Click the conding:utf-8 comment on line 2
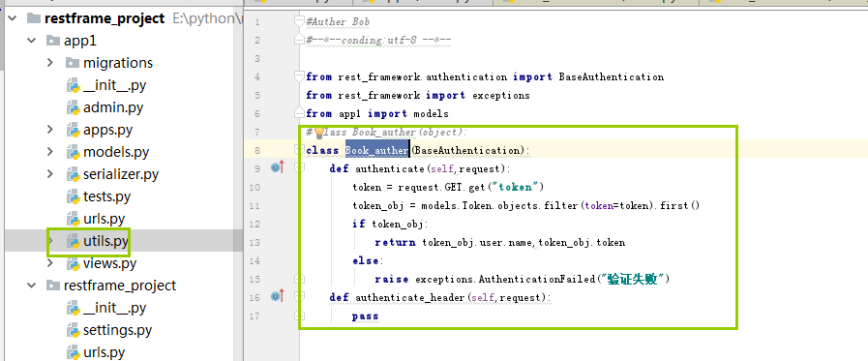The width and height of the screenshot is (868, 361). coord(378,40)
